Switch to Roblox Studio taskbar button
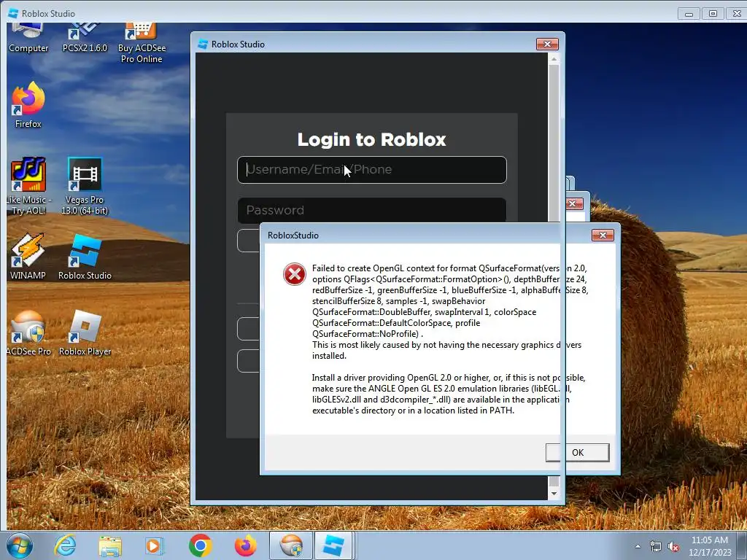Image resolution: width=747 pixels, height=560 pixels. point(333,545)
